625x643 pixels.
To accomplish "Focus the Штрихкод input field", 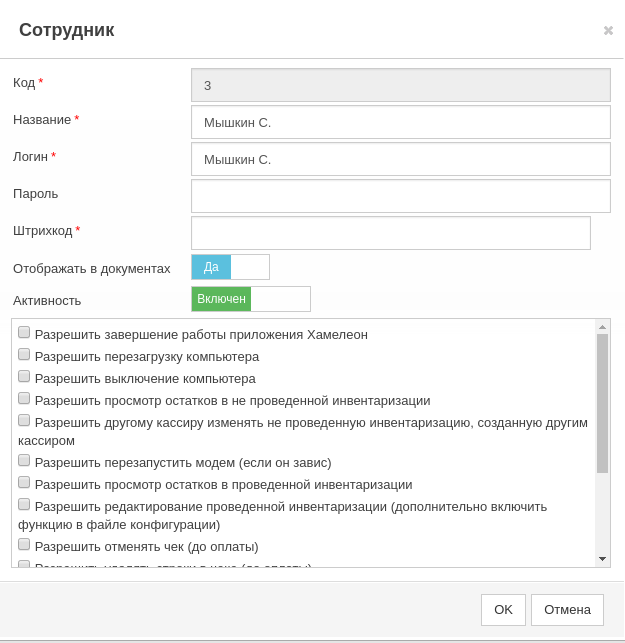I will tap(391, 233).
